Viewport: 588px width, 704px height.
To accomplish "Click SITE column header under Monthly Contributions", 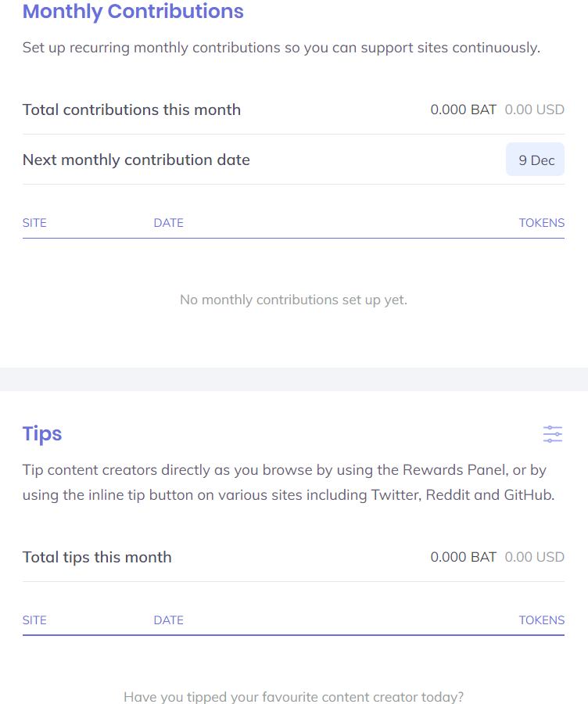I will pos(34,223).
